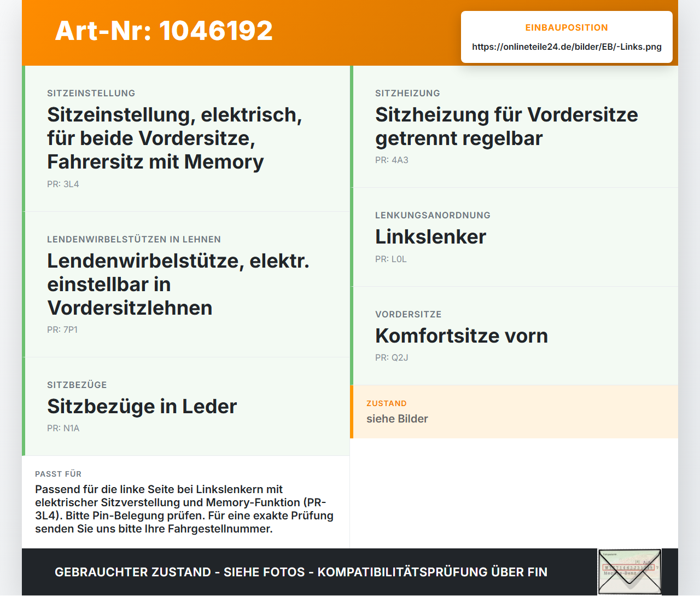Image resolution: width=700 pixels, height=596 pixels.
Task: Click the Sitzeinstellung elektrisch Memory heading
Action: 175,138
